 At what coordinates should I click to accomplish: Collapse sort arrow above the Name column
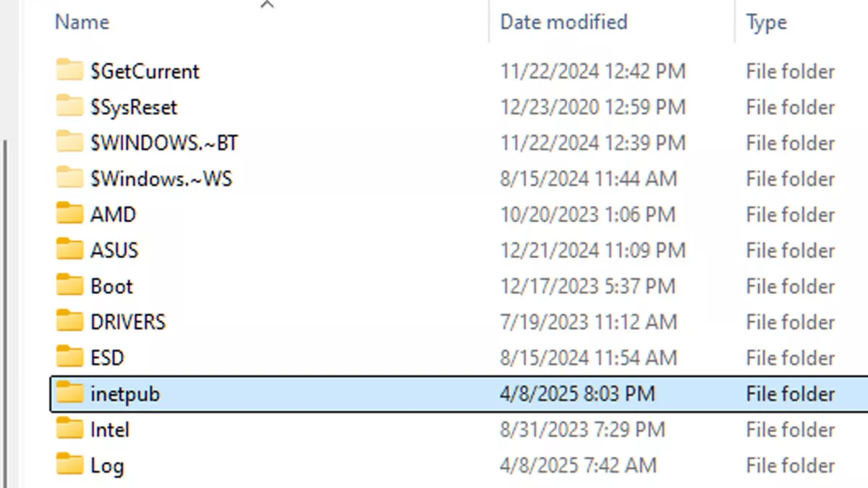point(267,5)
